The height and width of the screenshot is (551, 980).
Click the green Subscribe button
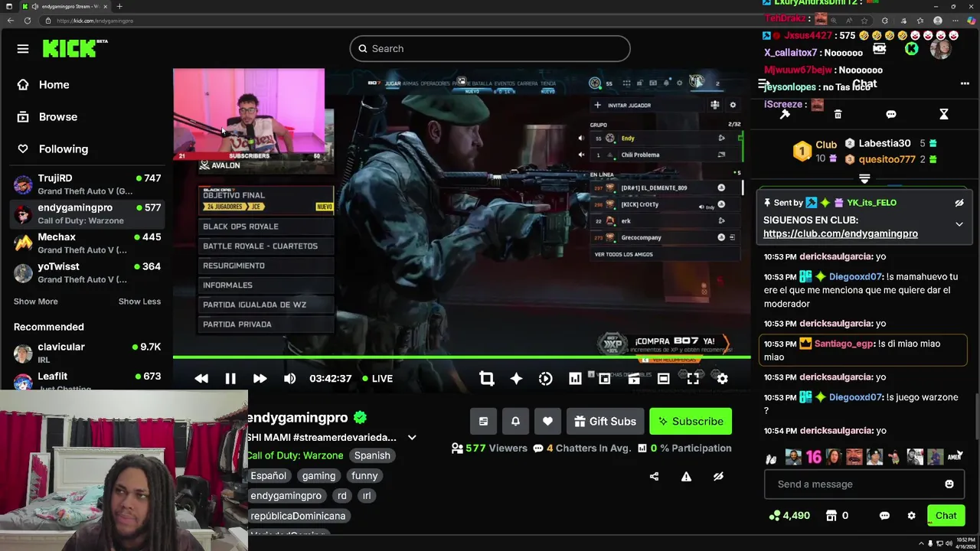pyautogui.click(x=691, y=421)
